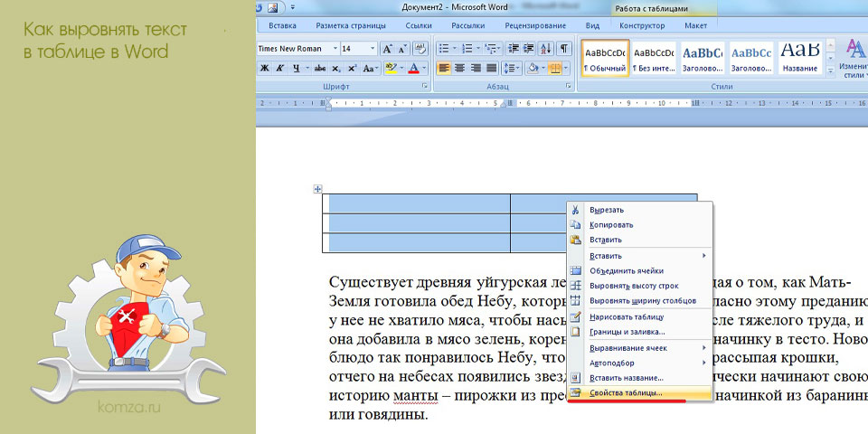868x434 pixels.
Task: Click the line spacing icon
Action: pyautogui.click(x=511, y=69)
